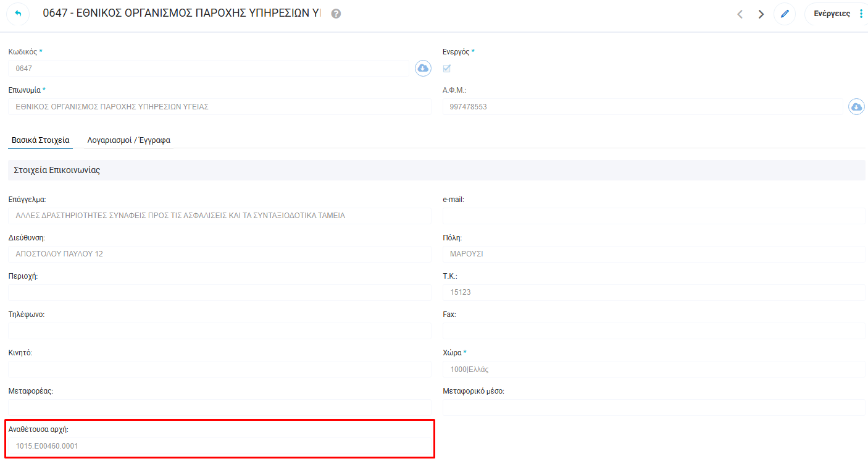Go to the previous record arrow
The width and height of the screenshot is (868, 469).
click(740, 14)
